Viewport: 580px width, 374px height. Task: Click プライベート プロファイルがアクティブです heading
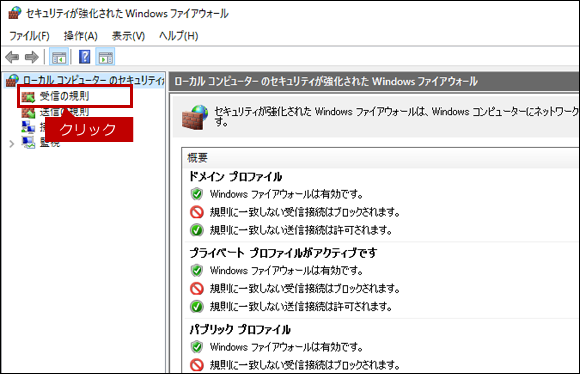[283, 253]
